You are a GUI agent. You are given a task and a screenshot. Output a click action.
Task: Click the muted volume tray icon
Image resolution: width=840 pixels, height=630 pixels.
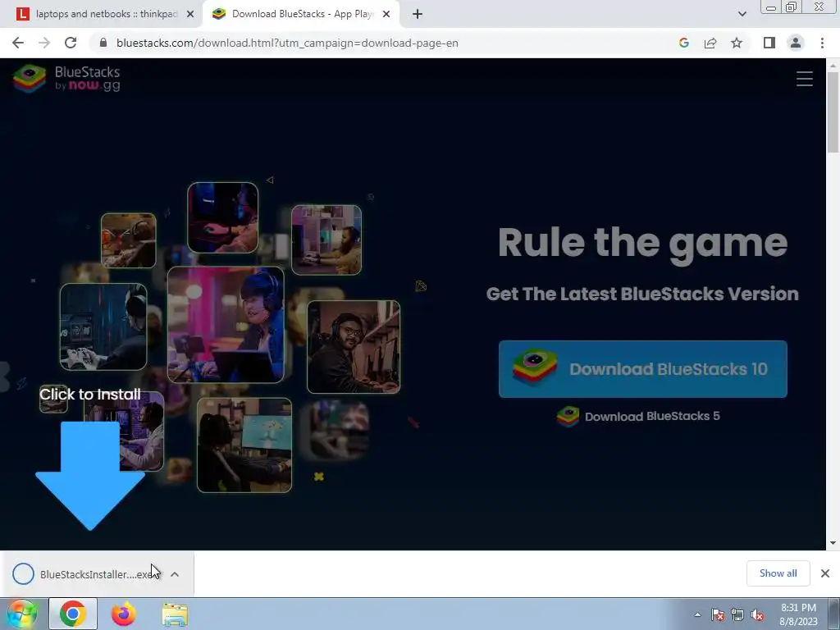[757, 615]
